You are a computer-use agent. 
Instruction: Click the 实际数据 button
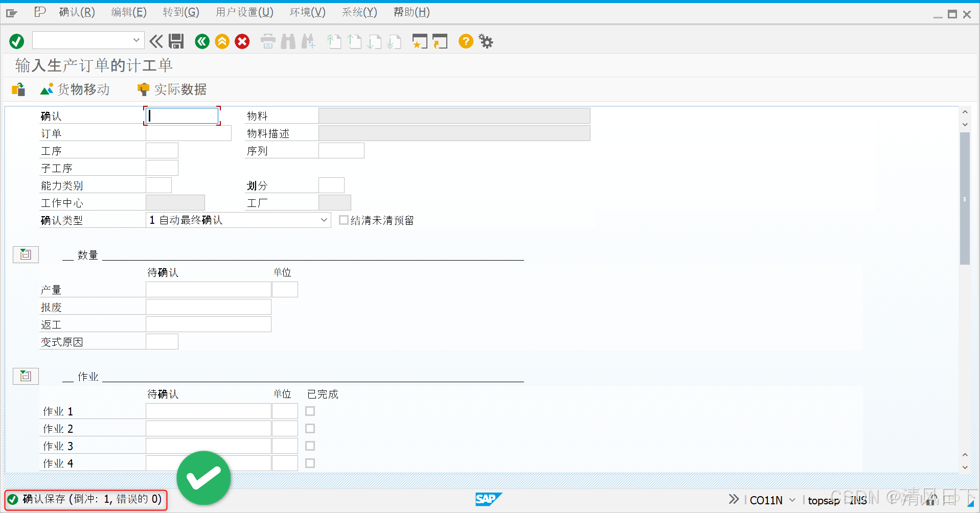point(171,89)
